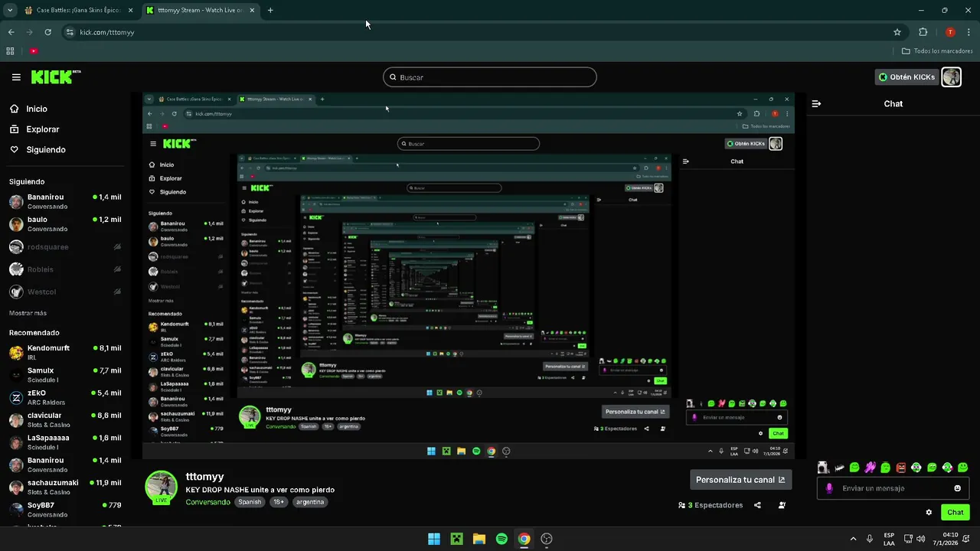Click the KICK logo

pos(55,77)
